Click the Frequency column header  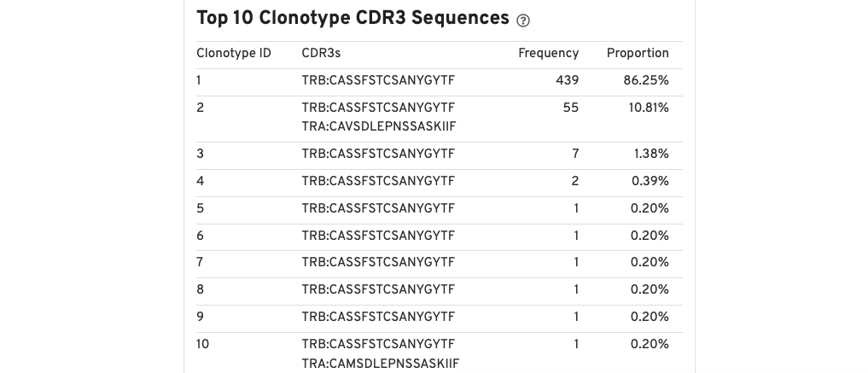[x=548, y=53]
